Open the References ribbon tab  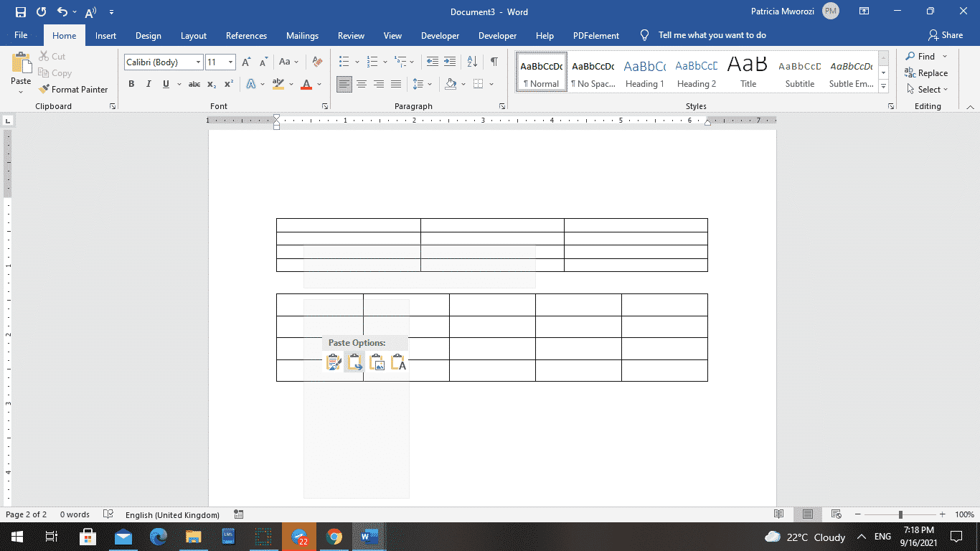click(246, 34)
